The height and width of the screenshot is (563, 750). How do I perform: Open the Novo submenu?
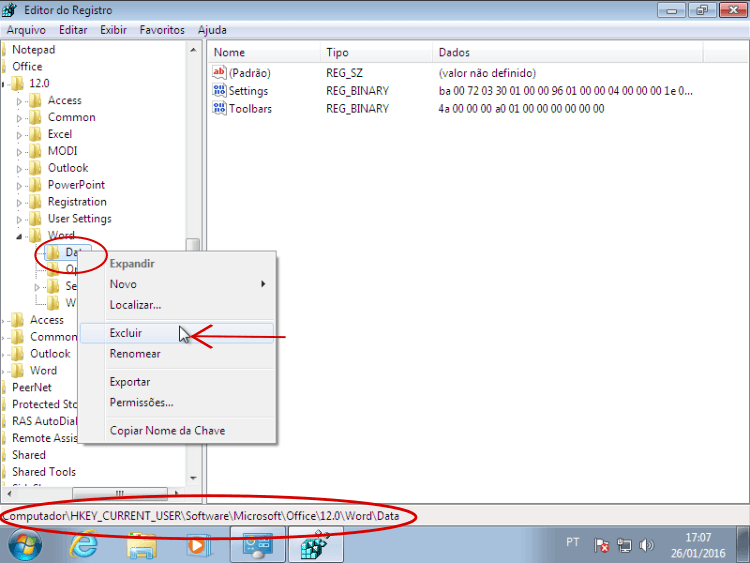tap(176, 284)
